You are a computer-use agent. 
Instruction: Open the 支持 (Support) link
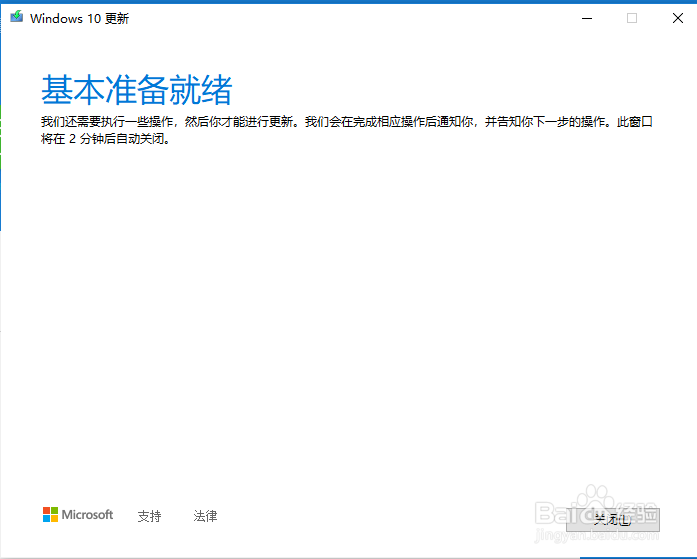point(149,516)
